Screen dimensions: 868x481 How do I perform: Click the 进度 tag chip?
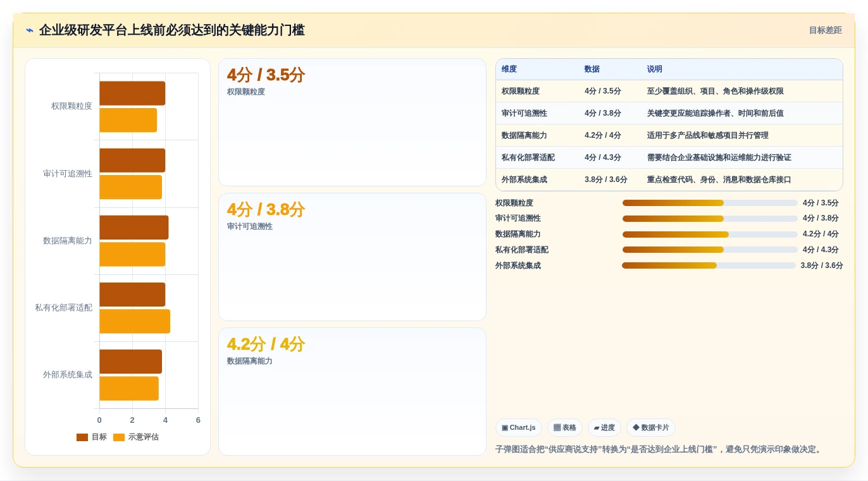pos(604,428)
